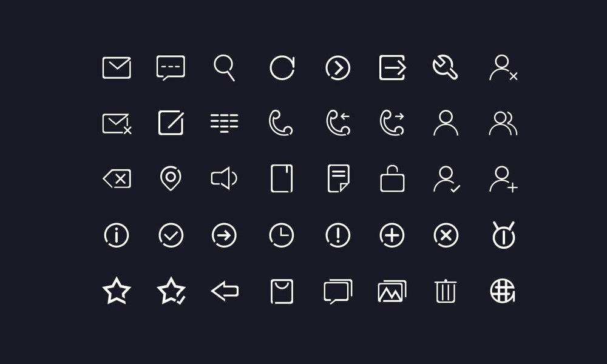Select the globe grid icon

pos(503,291)
